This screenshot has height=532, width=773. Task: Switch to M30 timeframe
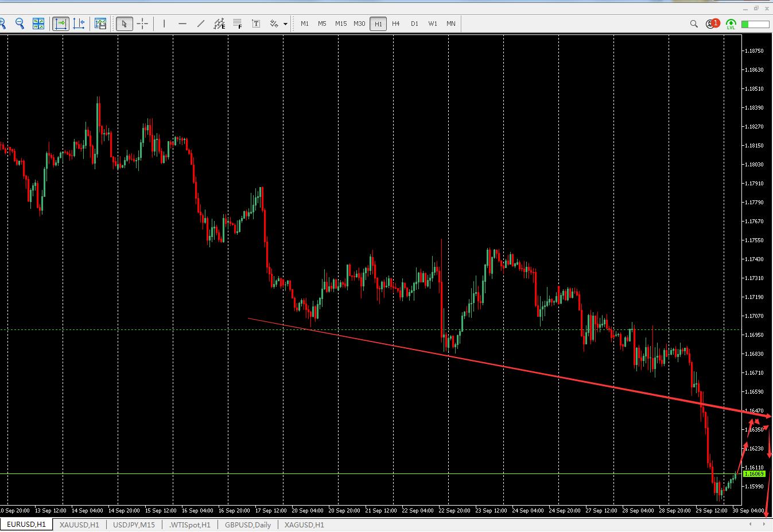(x=359, y=24)
